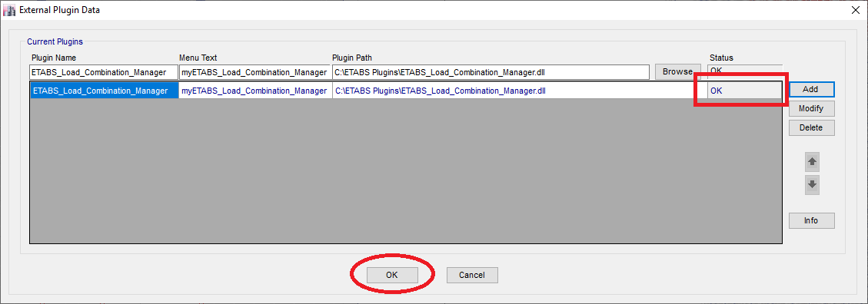Cancel the External Plugin Data dialog
The width and height of the screenshot is (868, 304).
click(x=472, y=275)
